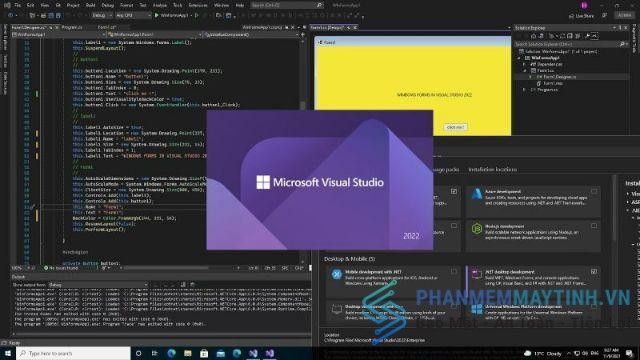Switch to installer Installation locations tab
This screenshot has width=640, height=360.
[x=492, y=169]
